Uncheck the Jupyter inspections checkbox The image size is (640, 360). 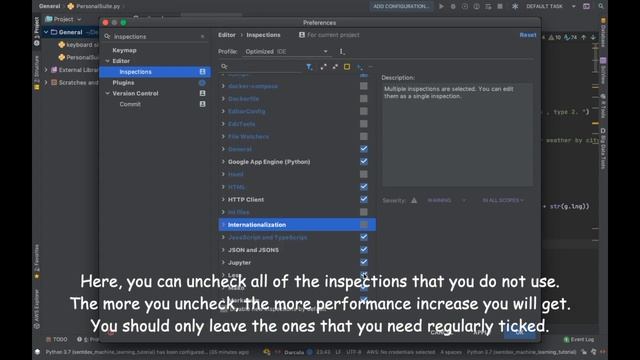364,262
